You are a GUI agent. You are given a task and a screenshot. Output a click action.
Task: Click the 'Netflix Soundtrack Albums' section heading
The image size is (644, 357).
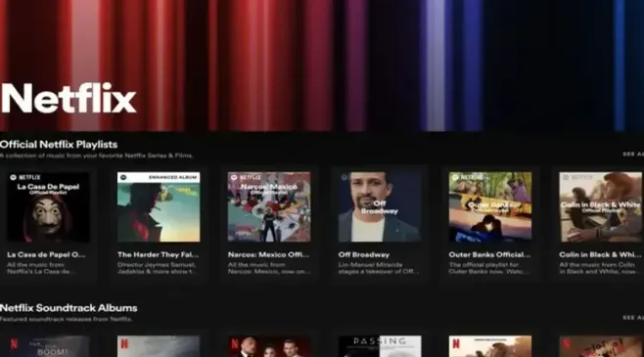pyautogui.click(x=69, y=308)
